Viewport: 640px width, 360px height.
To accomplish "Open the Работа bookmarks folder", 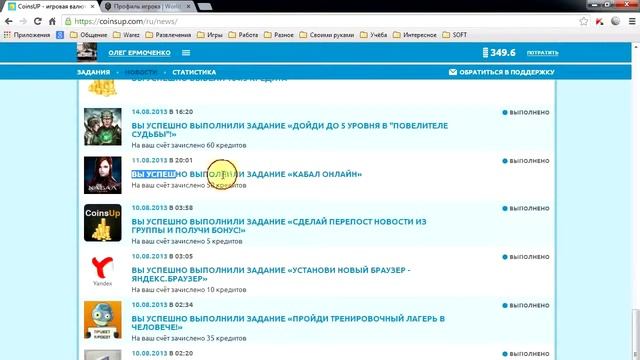I will coord(243,35).
